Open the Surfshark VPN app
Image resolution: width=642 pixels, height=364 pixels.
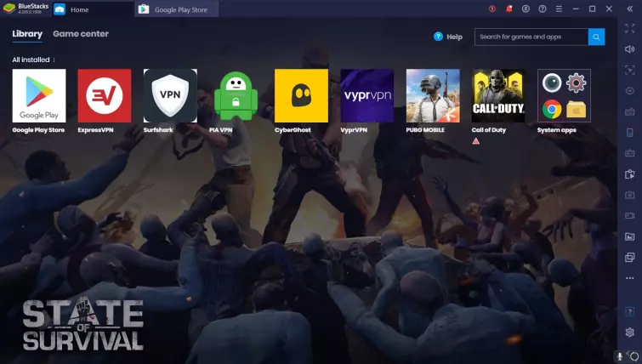click(x=170, y=95)
